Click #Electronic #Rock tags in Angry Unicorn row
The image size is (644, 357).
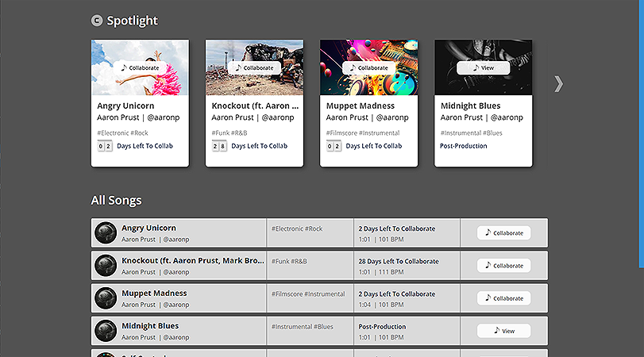click(x=297, y=228)
